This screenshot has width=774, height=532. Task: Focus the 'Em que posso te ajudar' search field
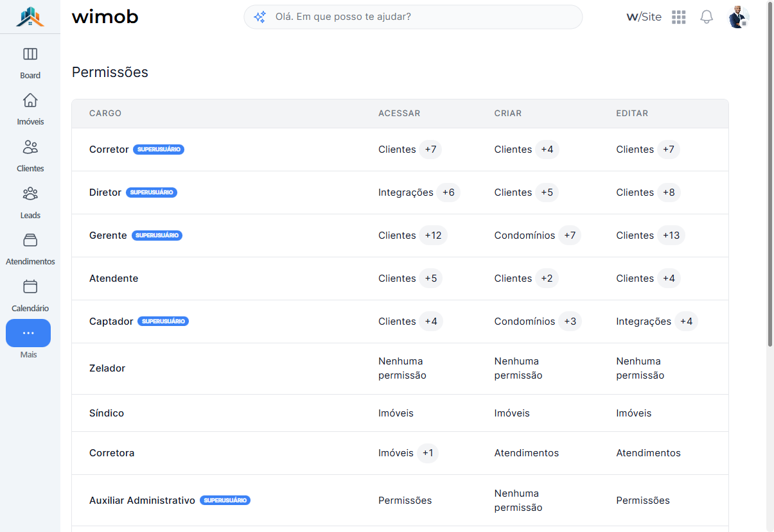pos(413,17)
